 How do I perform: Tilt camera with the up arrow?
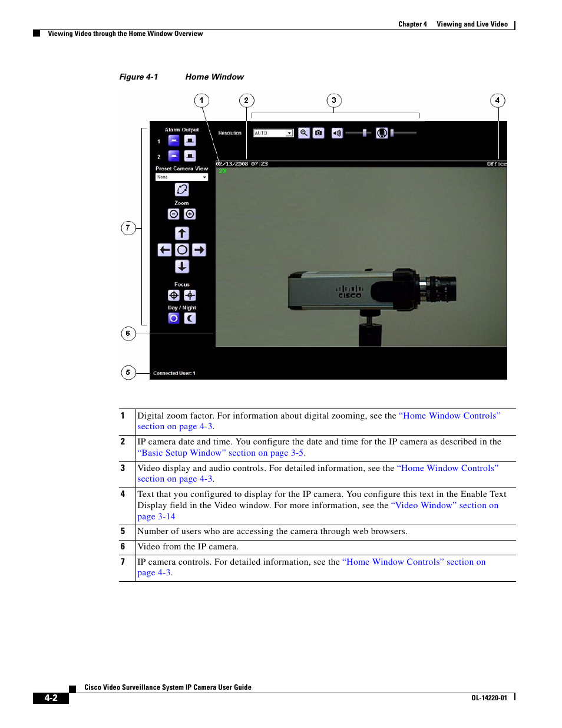(182, 233)
